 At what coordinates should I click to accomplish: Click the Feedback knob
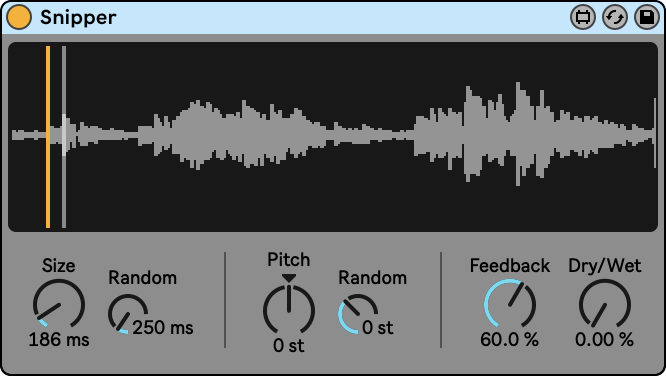[510, 304]
